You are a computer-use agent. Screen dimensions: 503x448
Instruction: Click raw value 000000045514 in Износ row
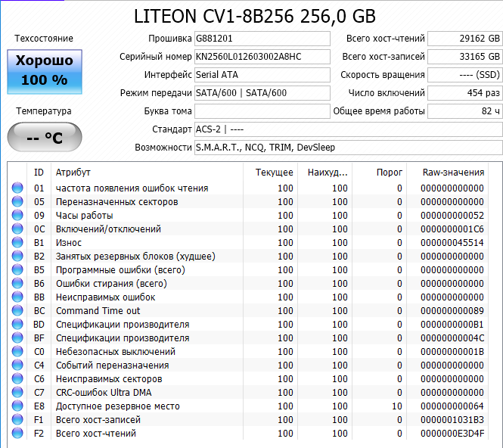click(x=452, y=243)
